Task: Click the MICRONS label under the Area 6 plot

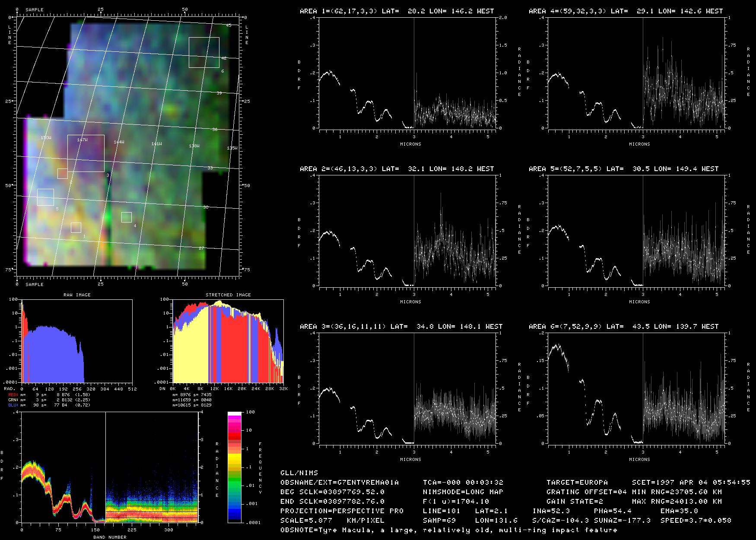Action: (x=639, y=460)
